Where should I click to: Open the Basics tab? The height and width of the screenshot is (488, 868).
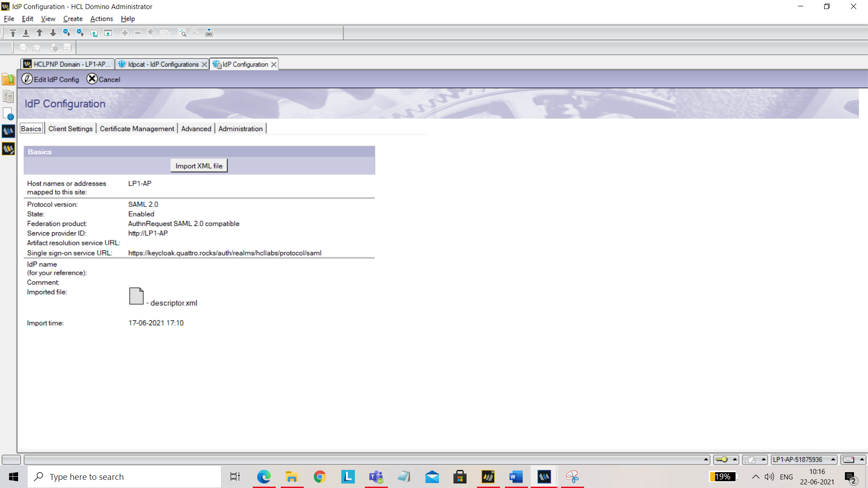click(32, 128)
